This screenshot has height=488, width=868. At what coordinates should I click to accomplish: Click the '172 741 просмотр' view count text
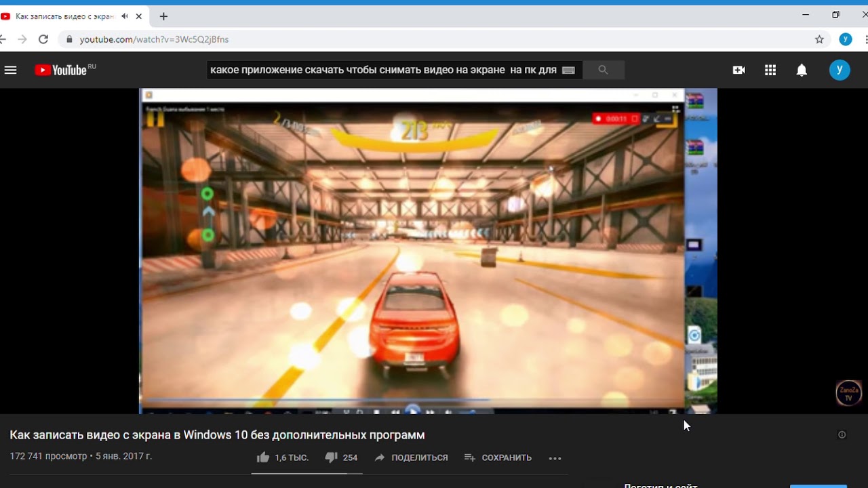point(48,456)
